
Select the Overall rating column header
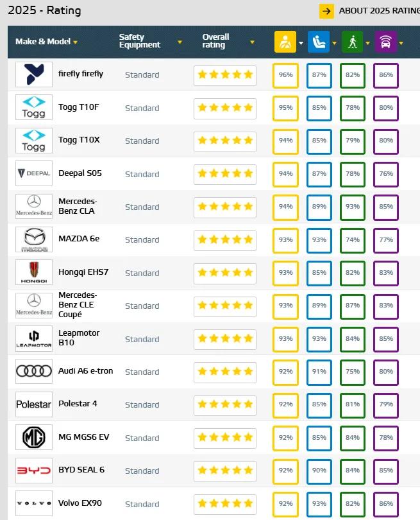215,41
